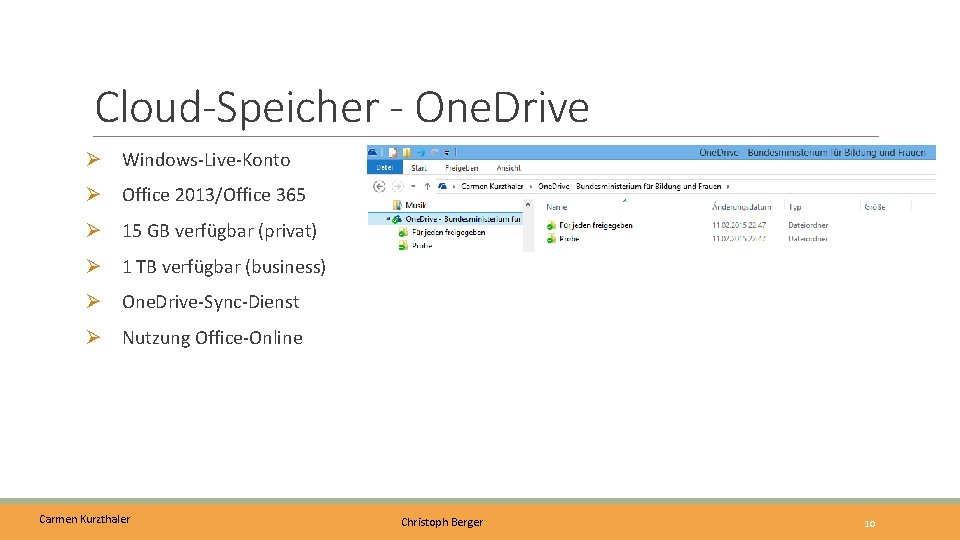960x540 pixels.
Task: Select Probe subfolder in navigation tree
Action: [x=416, y=246]
